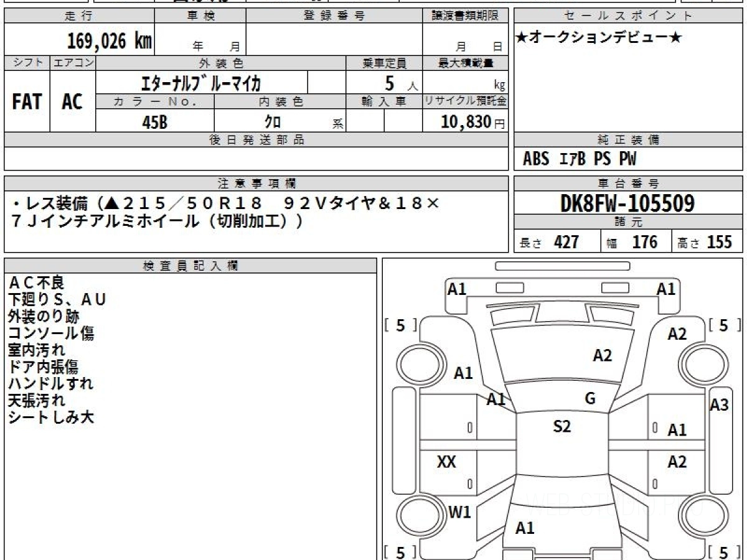Click the G mark on the windshield

pyautogui.click(x=590, y=399)
